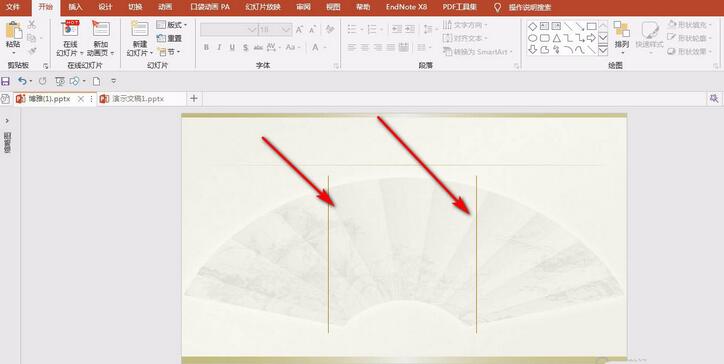Toggle center text alignment
The height and width of the screenshot is (364, 724).
coord(365,47)
